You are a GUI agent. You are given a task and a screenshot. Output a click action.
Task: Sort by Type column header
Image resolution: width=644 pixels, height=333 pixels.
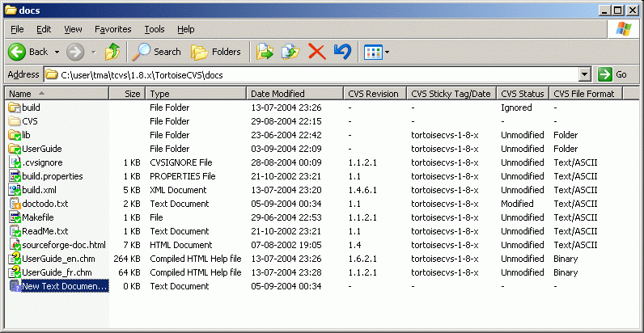click(196, 94)
